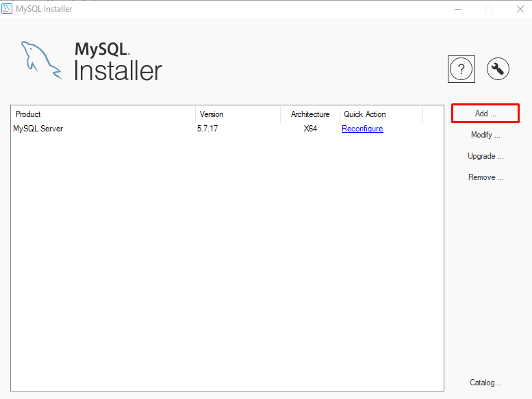The height and width of the screenshot is (399, 532).
Task: Click the Add ... button
Action: point(485,113)
